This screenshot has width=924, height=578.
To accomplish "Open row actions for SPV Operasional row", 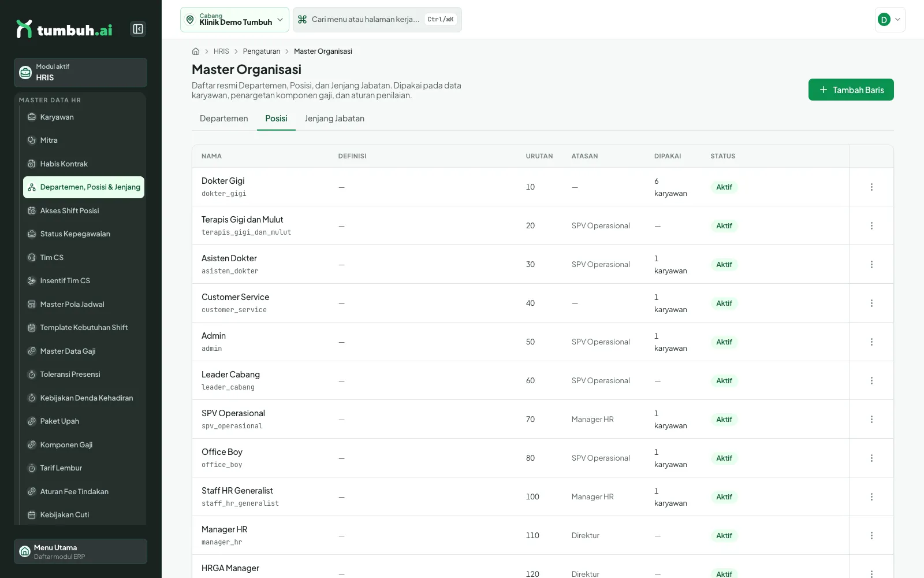I will pyautogui.click(x=871, y=419).
